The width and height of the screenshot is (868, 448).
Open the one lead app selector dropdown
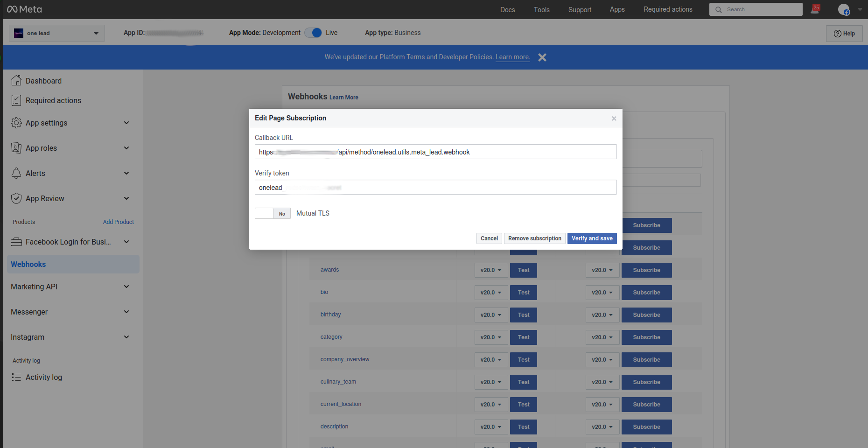pyautogui.click(x=57, y=33)
